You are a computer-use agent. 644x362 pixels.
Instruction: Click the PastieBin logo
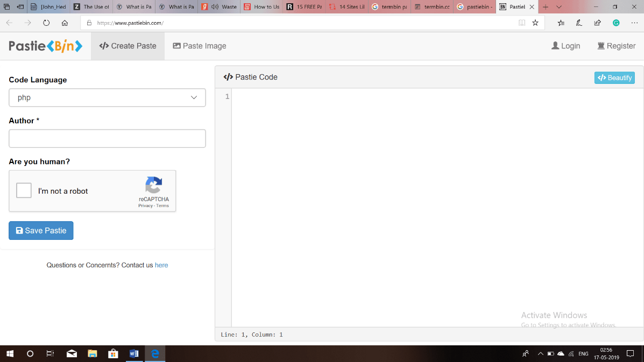45,46
